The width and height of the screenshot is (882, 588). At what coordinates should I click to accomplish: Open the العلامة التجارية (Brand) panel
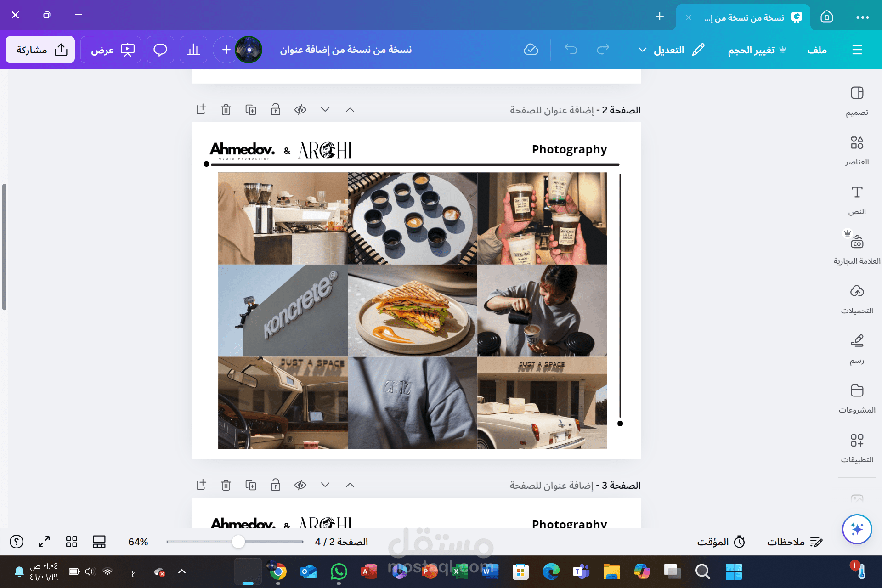click(x=857, y=250)
